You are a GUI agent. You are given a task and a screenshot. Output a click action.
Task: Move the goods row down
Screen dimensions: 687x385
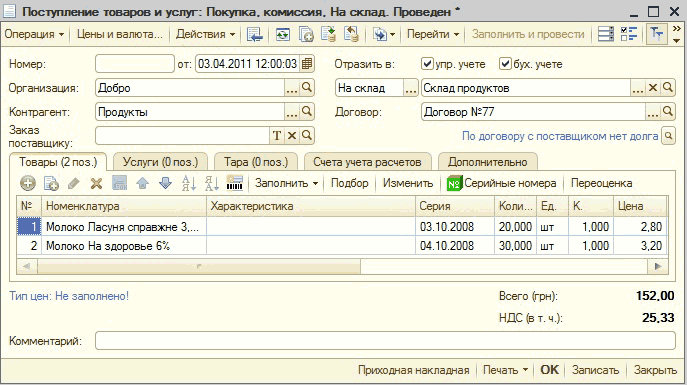tap(165, 183)
